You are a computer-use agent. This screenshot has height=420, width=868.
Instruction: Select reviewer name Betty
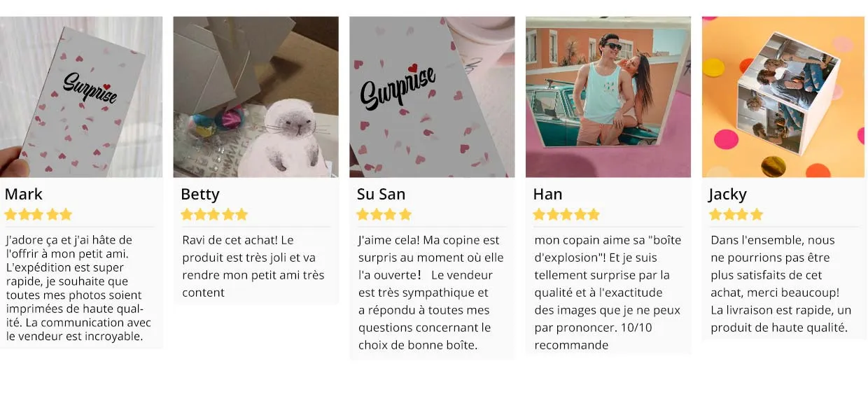tap(200, 194)
